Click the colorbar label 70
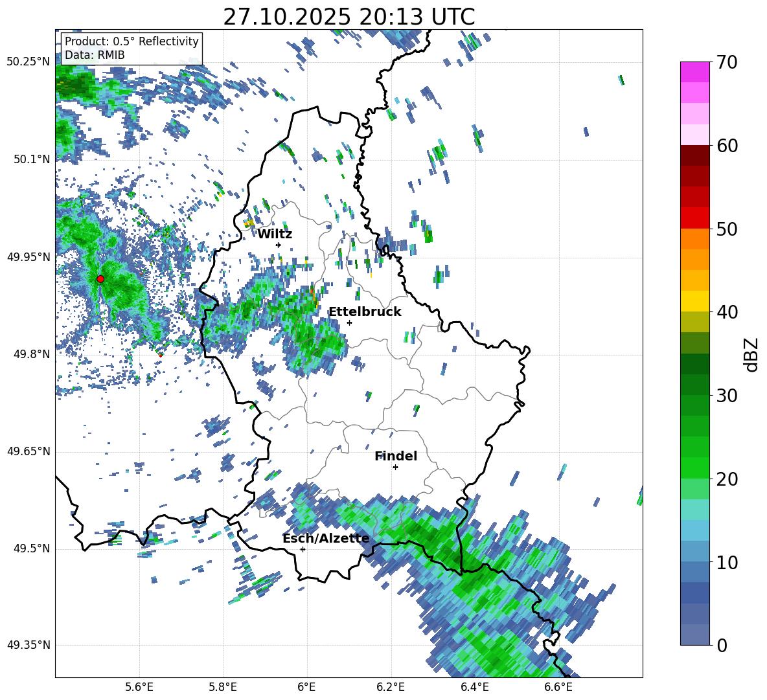 pyautogui.click(x=727, y=62)
